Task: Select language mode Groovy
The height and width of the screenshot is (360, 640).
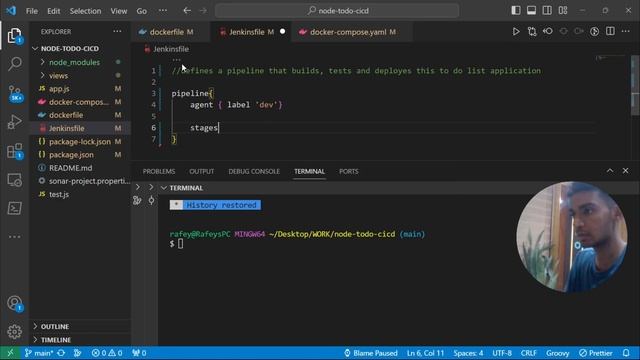Action: click(x=558, y=353)
